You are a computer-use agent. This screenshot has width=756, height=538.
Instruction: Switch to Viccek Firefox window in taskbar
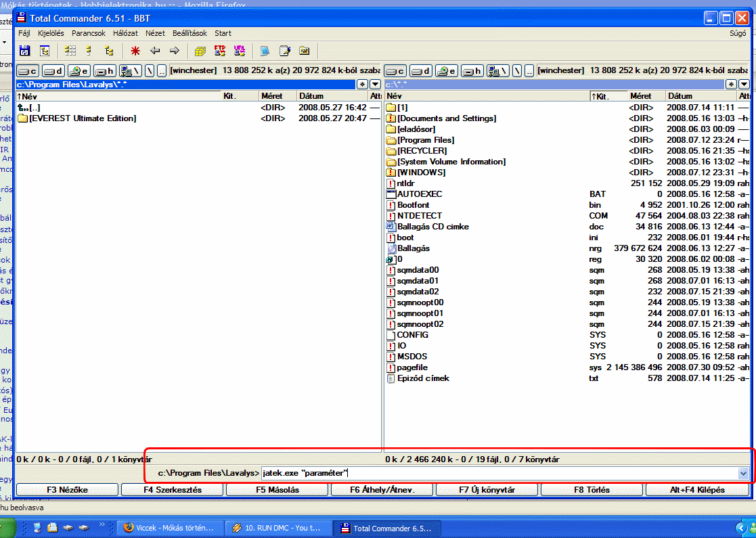pyautogui.click(x=171, y=528)
